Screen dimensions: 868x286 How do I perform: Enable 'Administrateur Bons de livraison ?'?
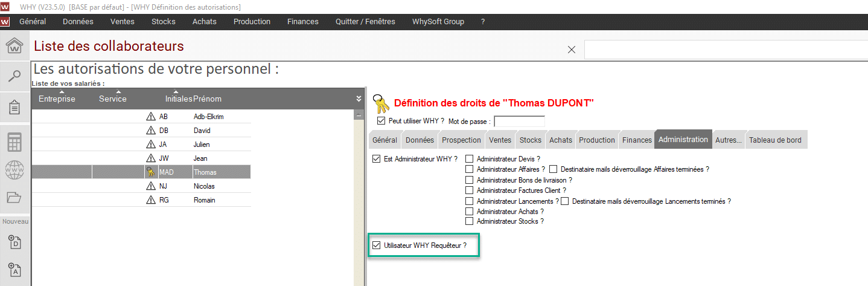470,180
